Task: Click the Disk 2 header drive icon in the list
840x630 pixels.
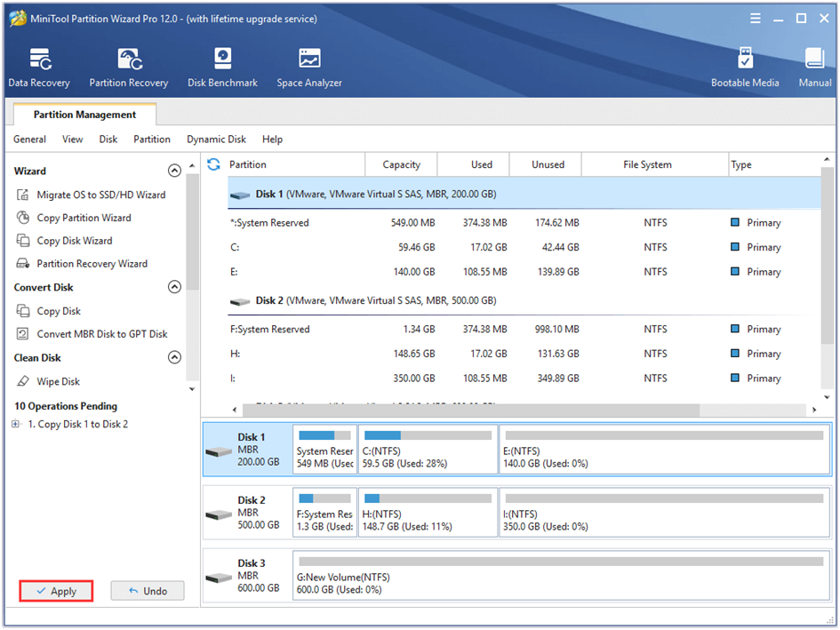Action: point(240,302)
